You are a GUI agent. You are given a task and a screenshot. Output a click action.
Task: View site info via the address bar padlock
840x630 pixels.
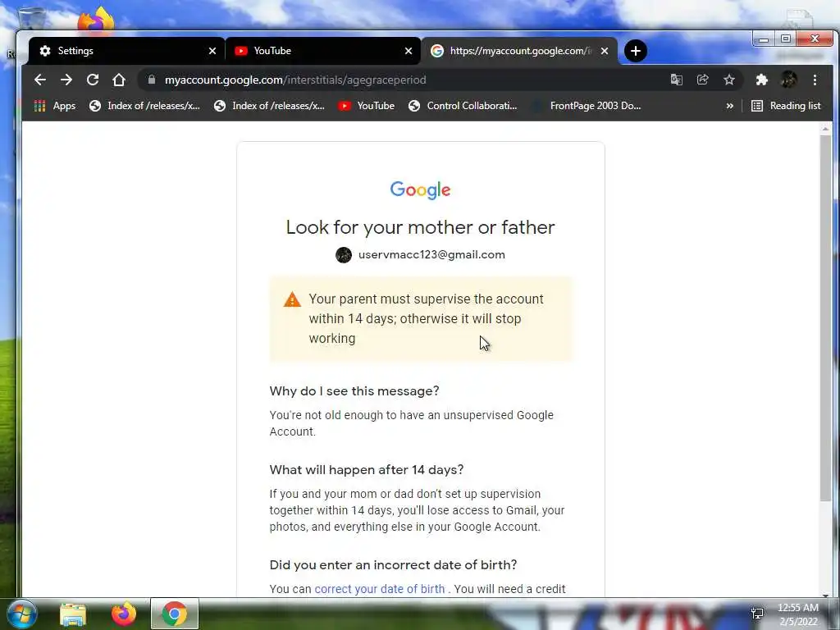pos(152,80)
